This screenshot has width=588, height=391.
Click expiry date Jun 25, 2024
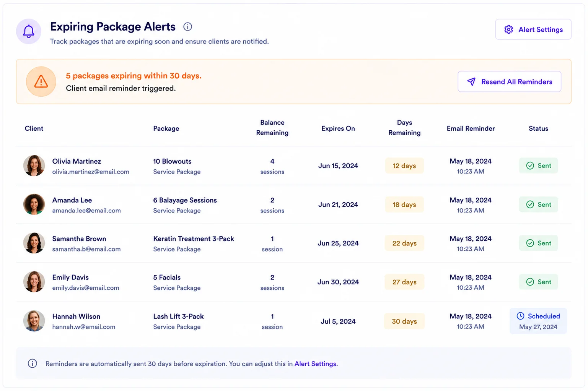pos(338,243)
